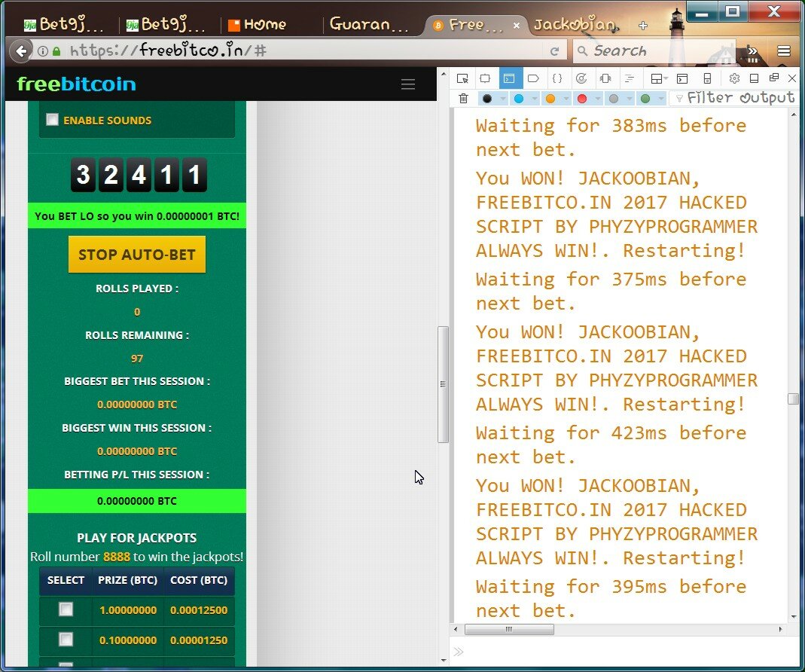Viewport: 805px width, 672px height.
Task: Switch to the second Bet9j tab
Action: click(166, 25)
